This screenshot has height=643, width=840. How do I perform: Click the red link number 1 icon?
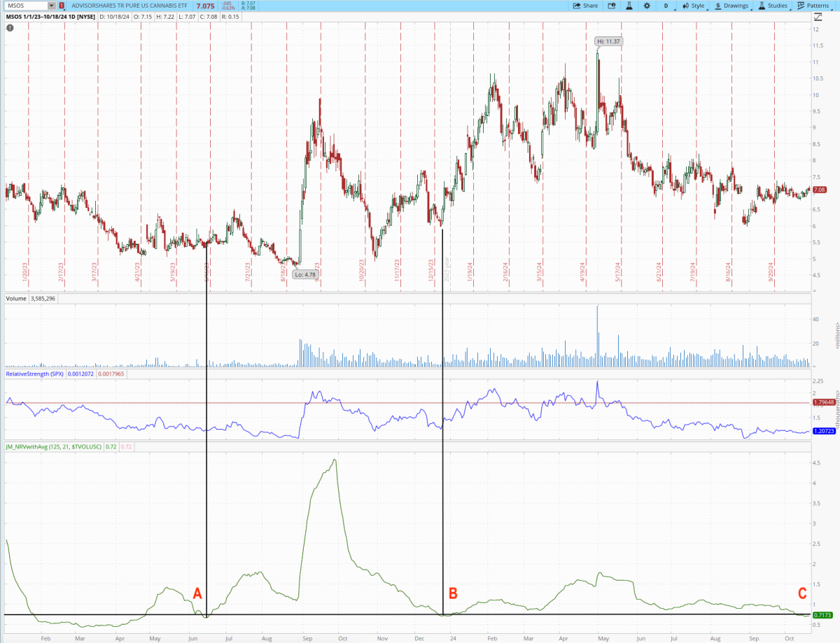pyautogui.click(x=62, y=6)
